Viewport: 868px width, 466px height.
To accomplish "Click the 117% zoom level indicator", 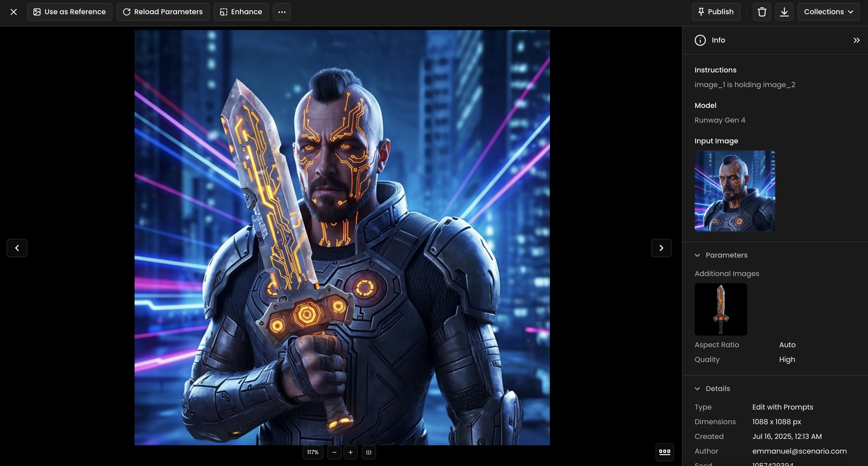I will click(x=312, y=452).
